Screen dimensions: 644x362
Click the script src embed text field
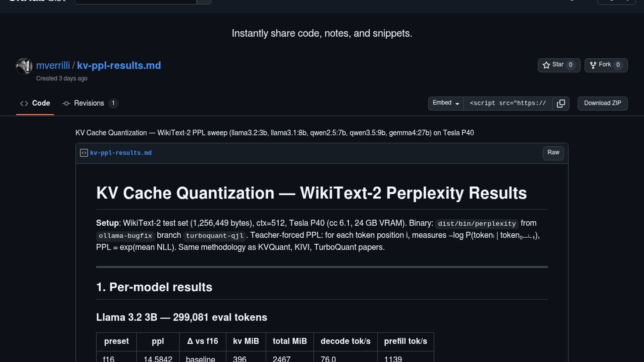click(508, 103)
